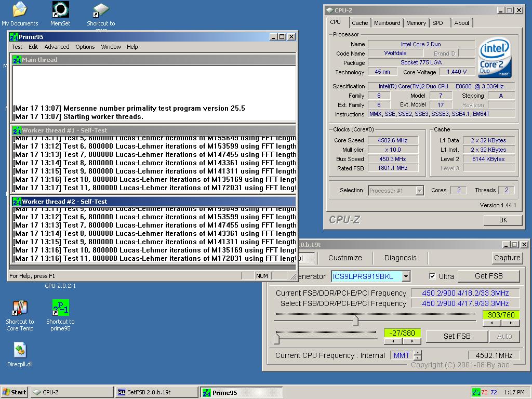Click the Worker thread #2 window icon

pyautogui.click(x=17, y=202)
